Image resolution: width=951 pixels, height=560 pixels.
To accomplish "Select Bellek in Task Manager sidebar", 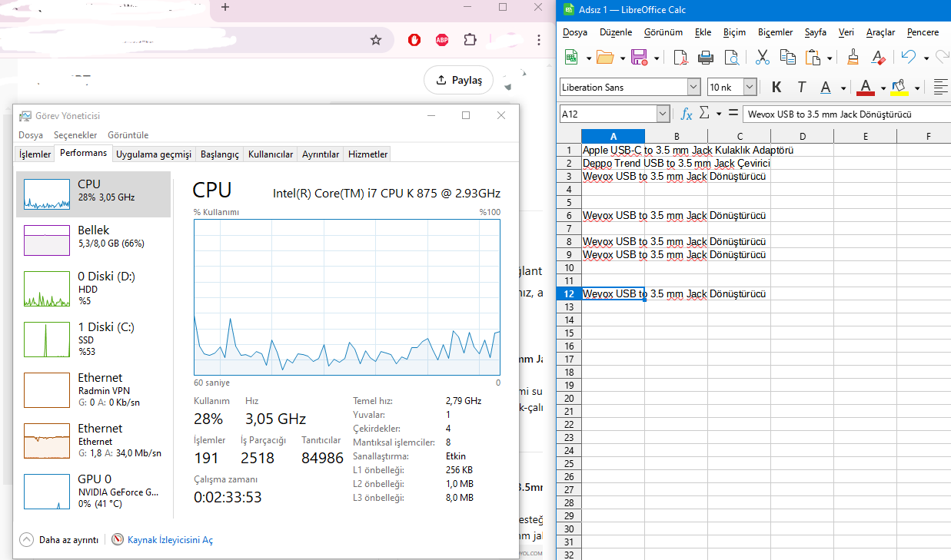I will 93,240.
